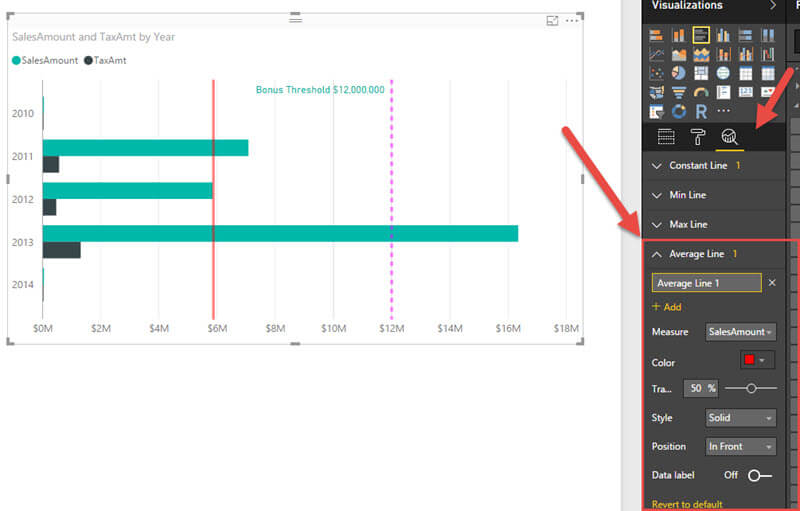Viewport: 800px width, 511px height.
Task: Select the Filled map visual
Action: [656, 92]
